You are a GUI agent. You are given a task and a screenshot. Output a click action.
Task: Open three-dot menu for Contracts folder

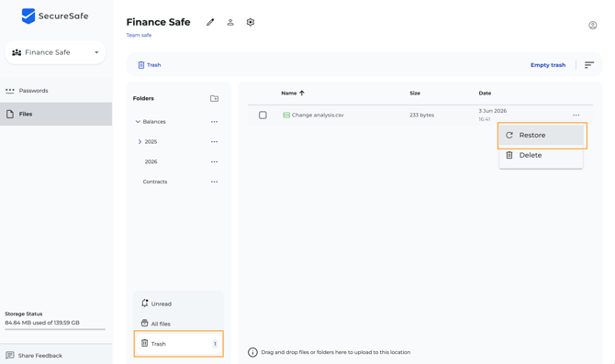click(214, 182)
